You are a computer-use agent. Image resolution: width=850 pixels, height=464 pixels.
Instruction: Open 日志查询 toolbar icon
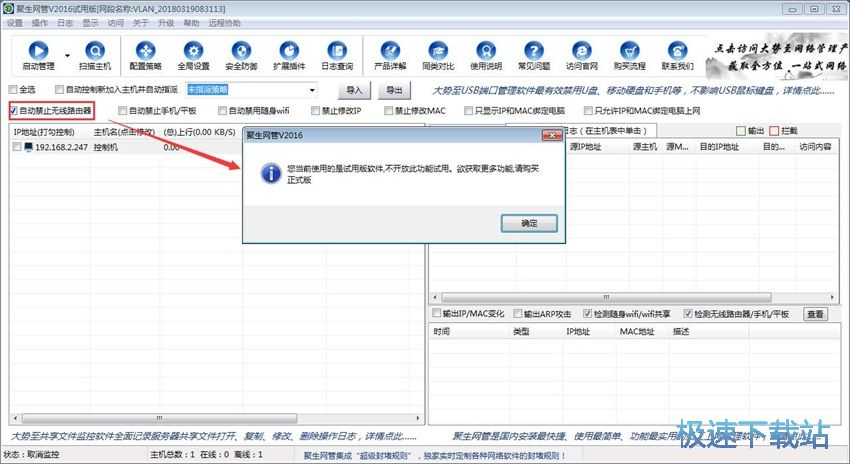tap(337, 51)
